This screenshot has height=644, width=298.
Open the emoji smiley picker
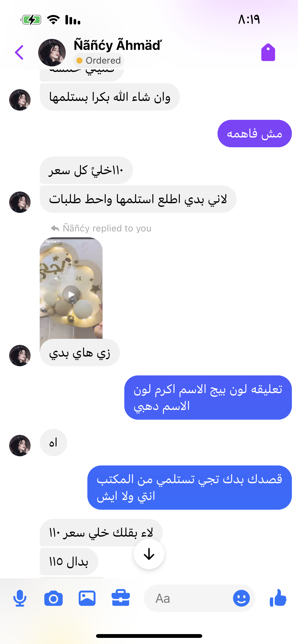point(241,598)
